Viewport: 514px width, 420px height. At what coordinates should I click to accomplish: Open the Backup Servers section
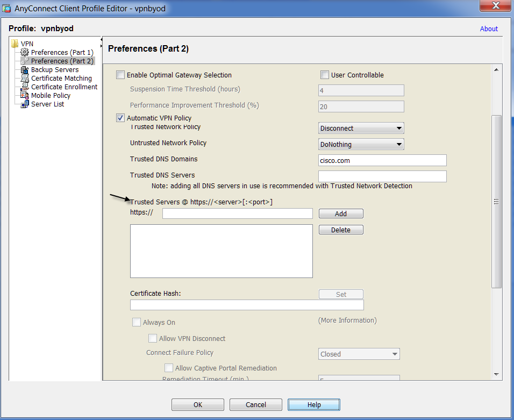point(55,69)
